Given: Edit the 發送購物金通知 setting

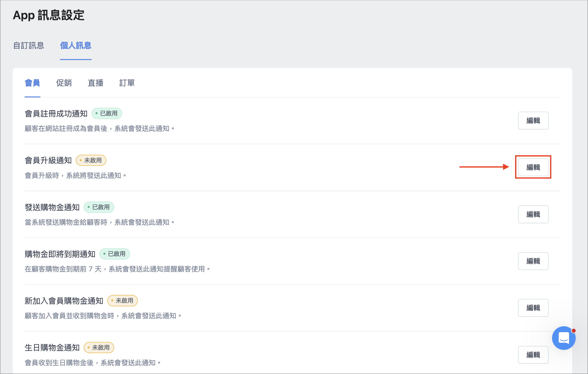Looking at the screenshot, I should [533, 214].
